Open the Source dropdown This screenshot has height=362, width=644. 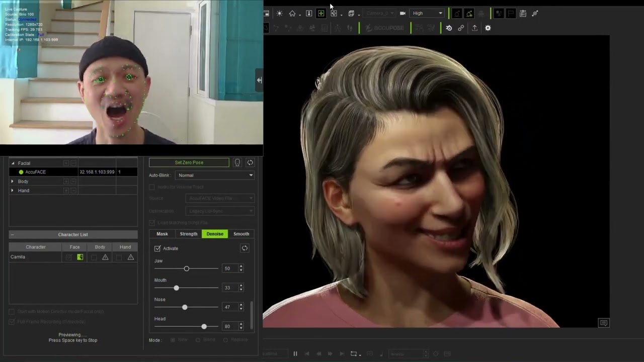(220, 199)
